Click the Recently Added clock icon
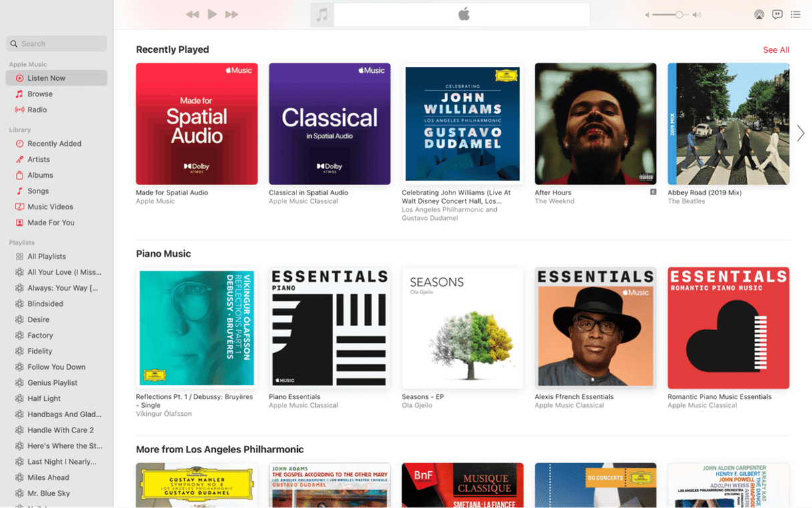This screenshot has width=812, height=508. (x=19, y=144)
